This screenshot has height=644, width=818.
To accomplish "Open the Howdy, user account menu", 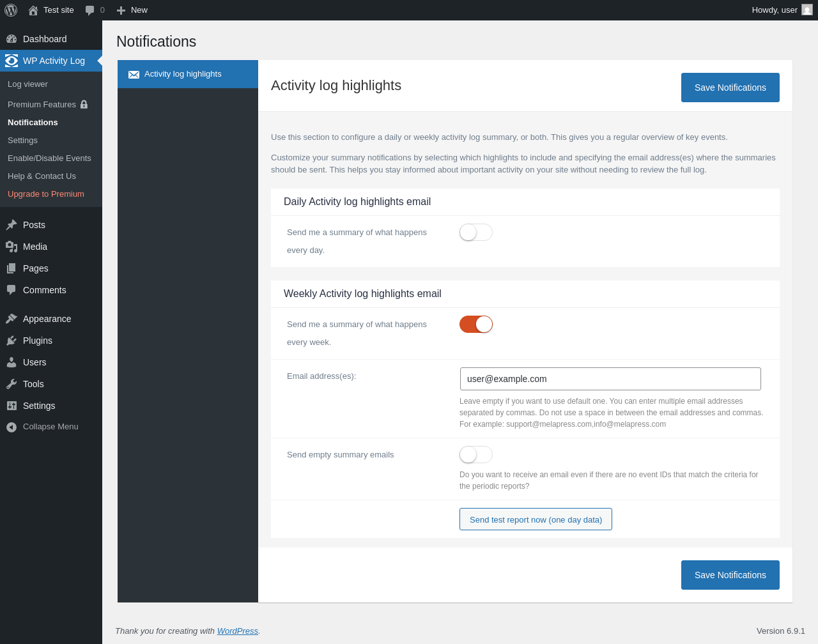I will point(774,10).
